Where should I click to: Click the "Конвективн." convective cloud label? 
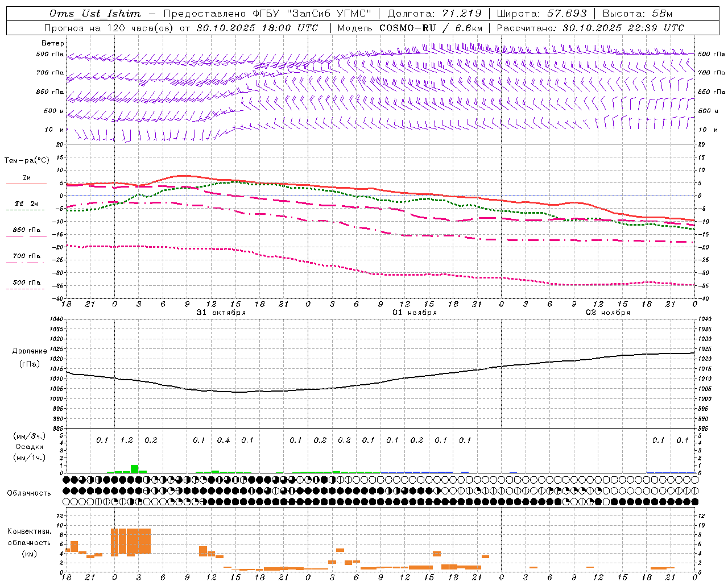pyautogui.click(x=30, y=531)
